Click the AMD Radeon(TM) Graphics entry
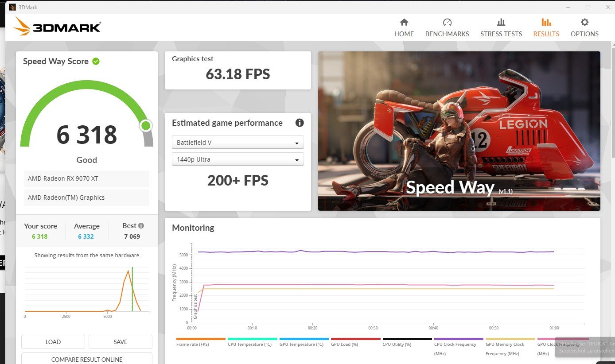 pos(87,197)
